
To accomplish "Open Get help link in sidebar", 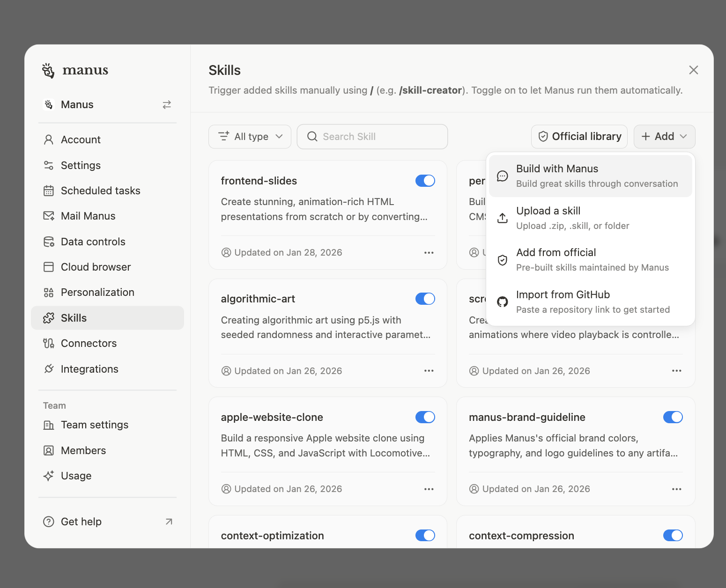I will (107, 522).
